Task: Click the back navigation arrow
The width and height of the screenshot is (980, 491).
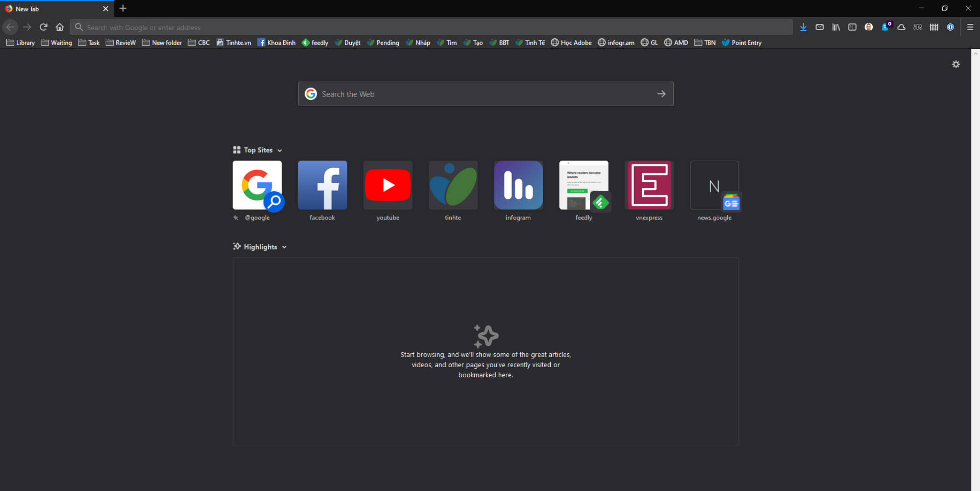Action: click(x=10, y=27)
